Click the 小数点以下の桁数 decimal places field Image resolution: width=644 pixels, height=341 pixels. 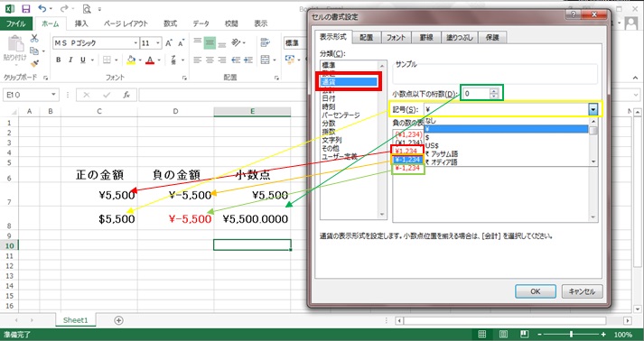pyautogui.click(x=476, y=94)
